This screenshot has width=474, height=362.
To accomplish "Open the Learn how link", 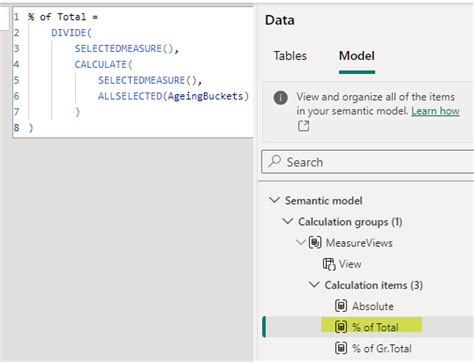I will click(435, 111).
